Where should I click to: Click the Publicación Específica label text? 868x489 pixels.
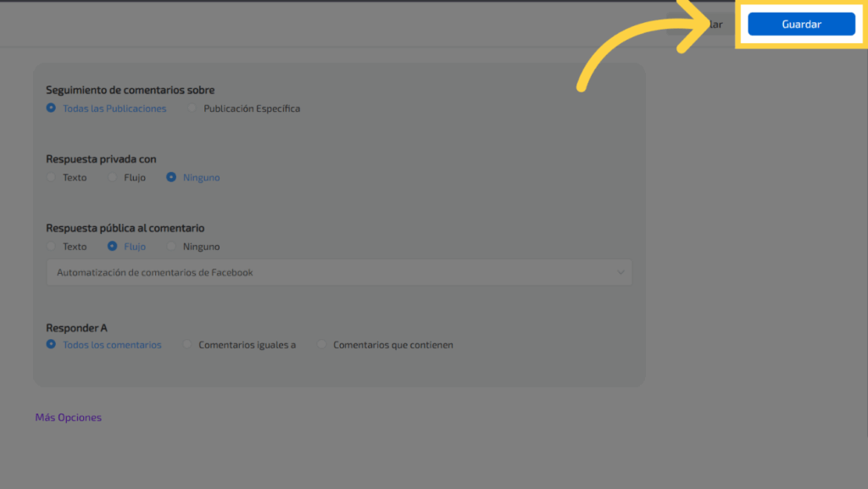point(252,108)
